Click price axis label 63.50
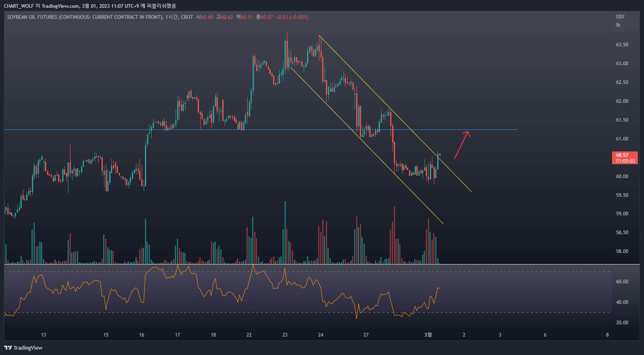This screenshot has height=355, width=644. [x=622, y=45]
